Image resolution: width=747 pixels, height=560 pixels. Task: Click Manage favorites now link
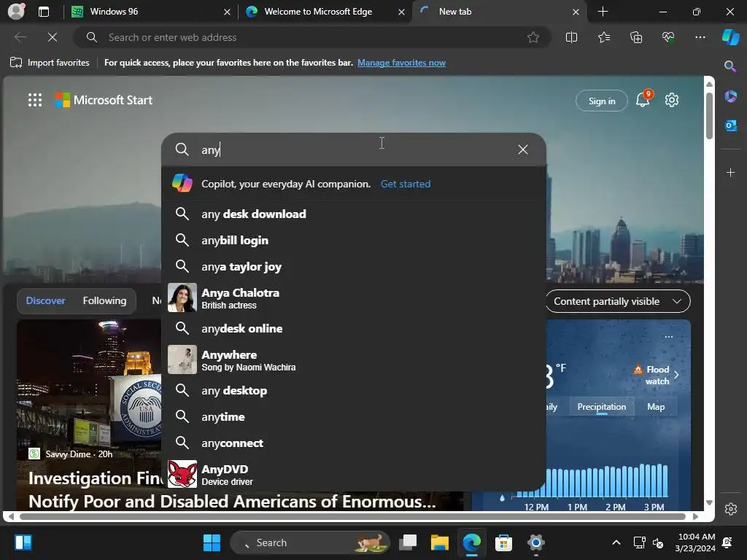[x=402, y=63]
